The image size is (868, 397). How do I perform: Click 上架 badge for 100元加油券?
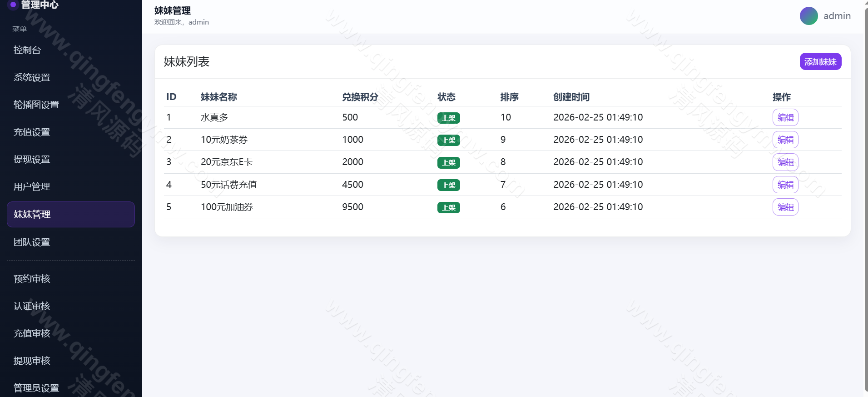(449, 207)
